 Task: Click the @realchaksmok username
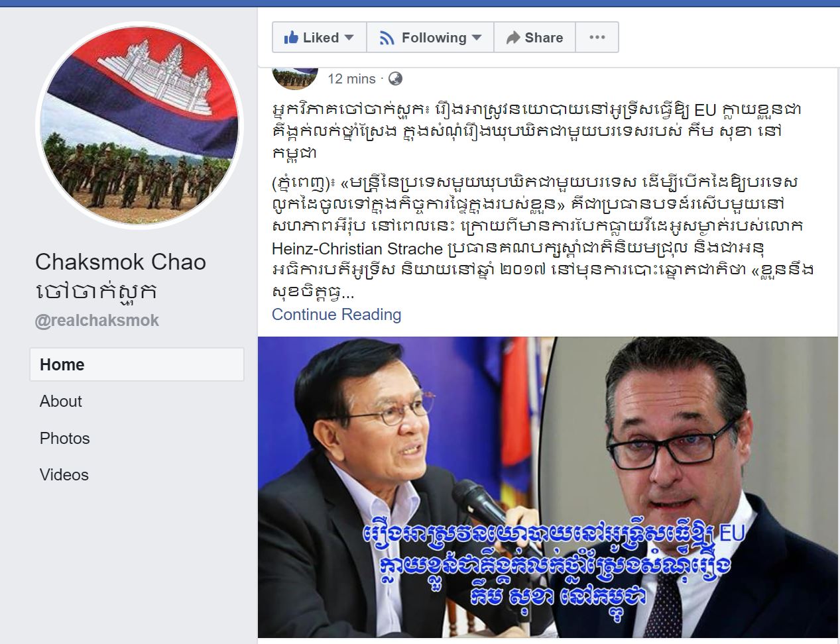click(x=97, y=321)
